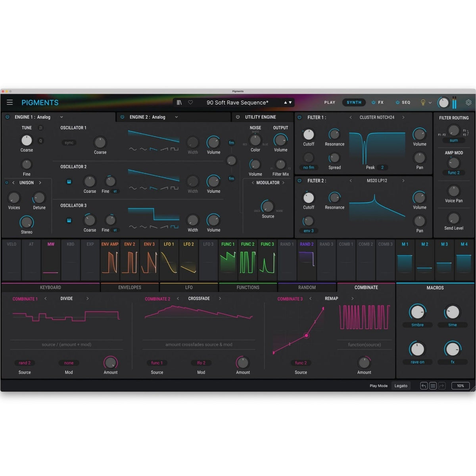Open the hamburger main menu
This screenshot has width=476, height=476.
[10, 102]
